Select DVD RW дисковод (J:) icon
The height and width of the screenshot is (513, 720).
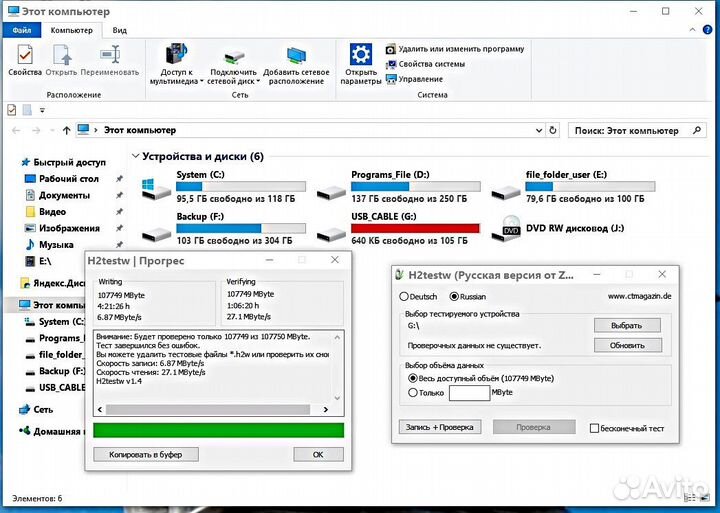[506, 228]
